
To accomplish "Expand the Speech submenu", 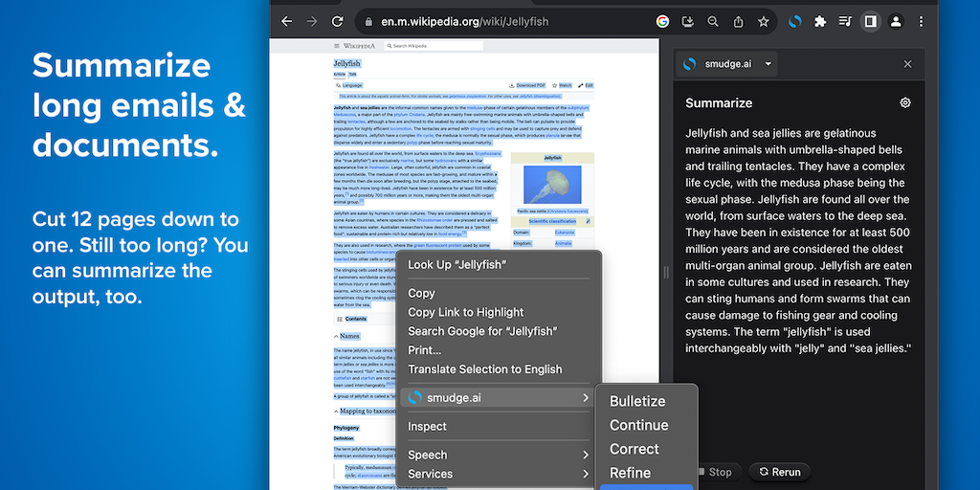I will click(499, 455).
